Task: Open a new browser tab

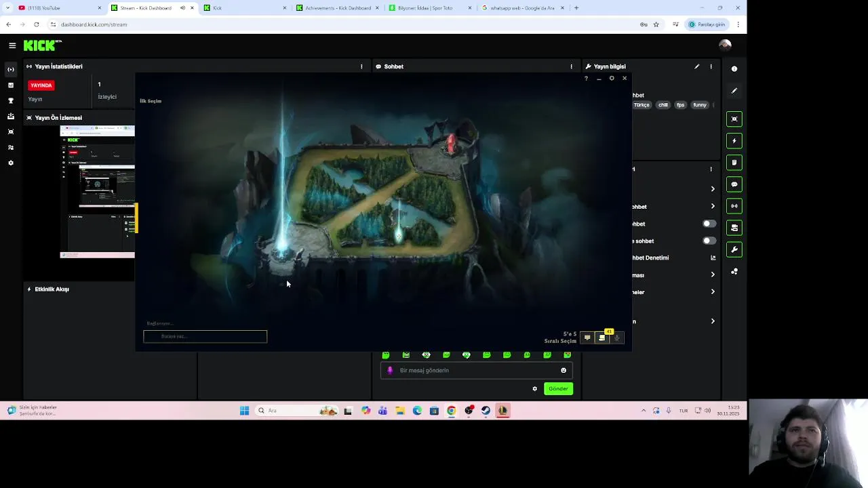Action: 576,8
